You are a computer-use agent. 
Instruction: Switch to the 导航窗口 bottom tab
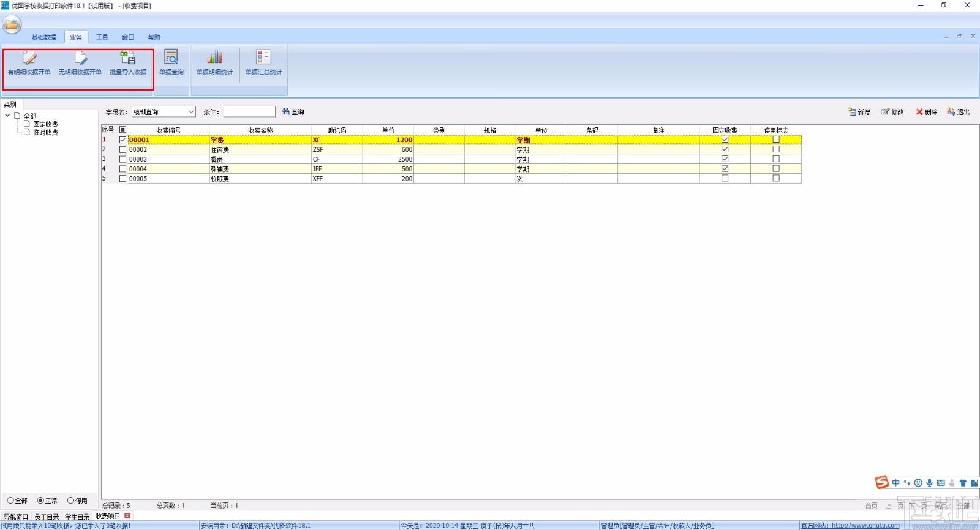(16, 517)
